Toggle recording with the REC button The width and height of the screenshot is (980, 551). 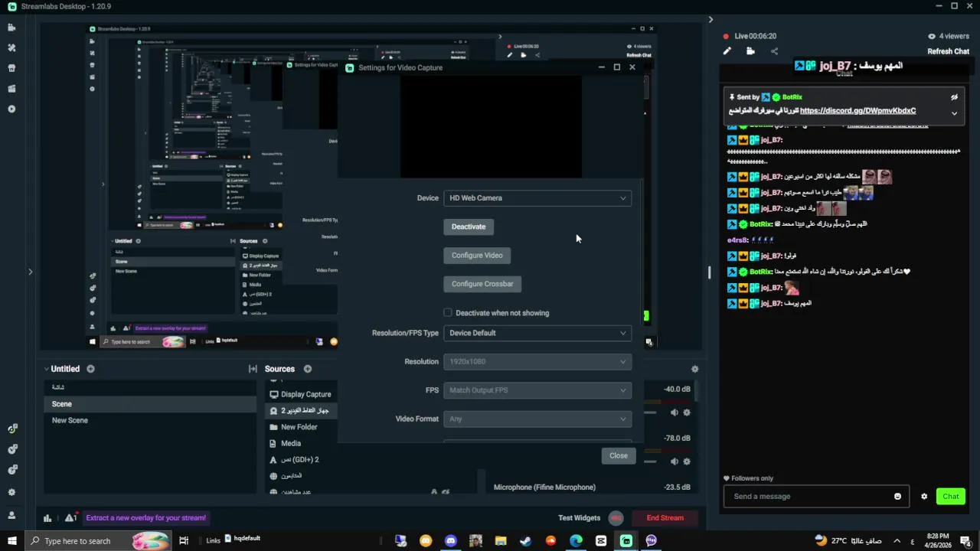tap(616, 518)
